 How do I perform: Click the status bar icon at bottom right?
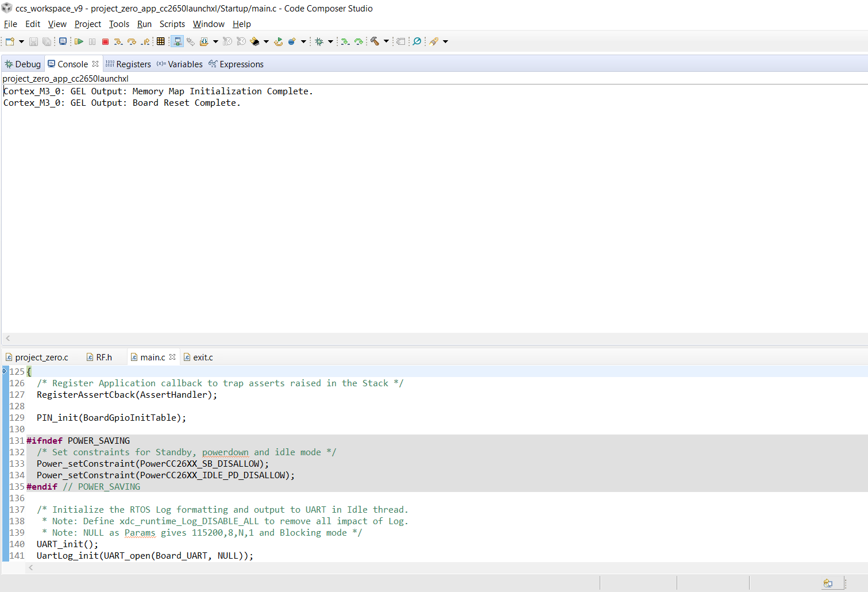828,583
